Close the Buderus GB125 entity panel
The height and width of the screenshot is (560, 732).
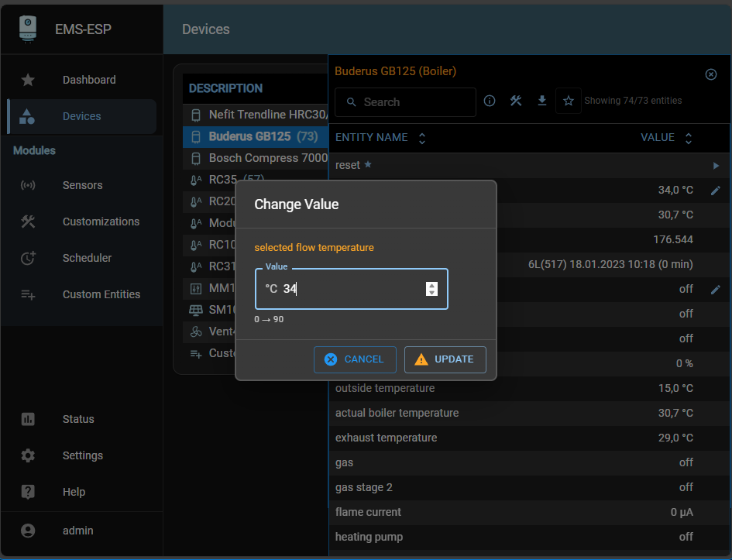coord(711,74)
